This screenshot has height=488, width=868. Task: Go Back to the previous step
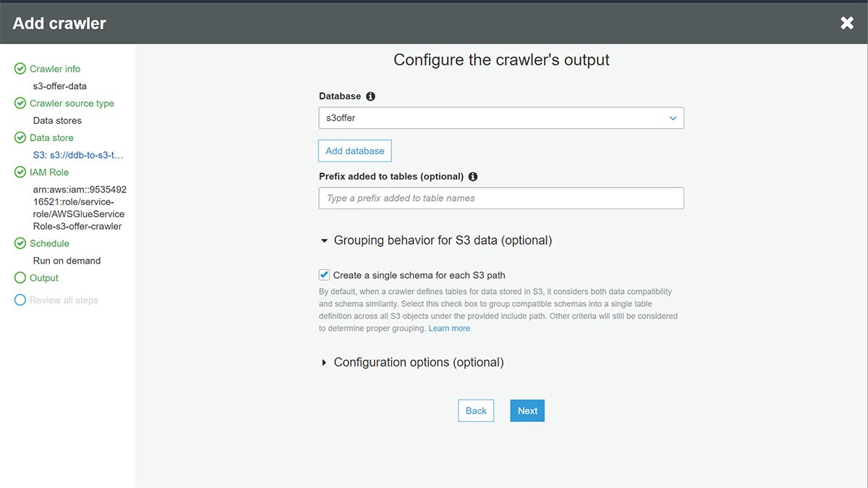(x=476, y=411)
